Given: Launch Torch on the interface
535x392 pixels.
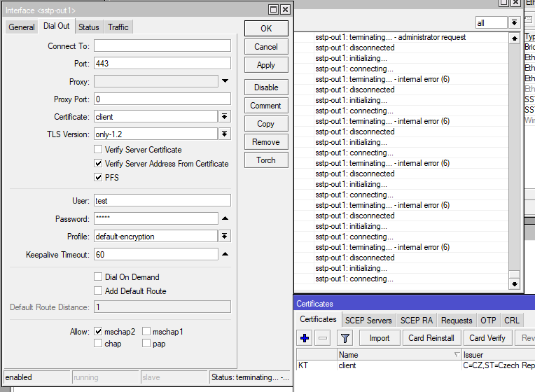Looking at the screenshot, I should (x=266, y=160).
